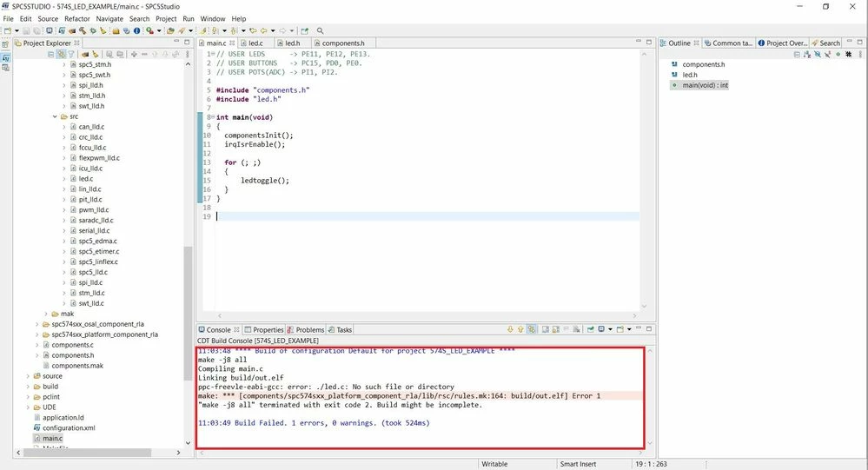Open the Project menu
The width and height of the screenshot is (868, 470).
pyautogui.click(x=165, y=18)
